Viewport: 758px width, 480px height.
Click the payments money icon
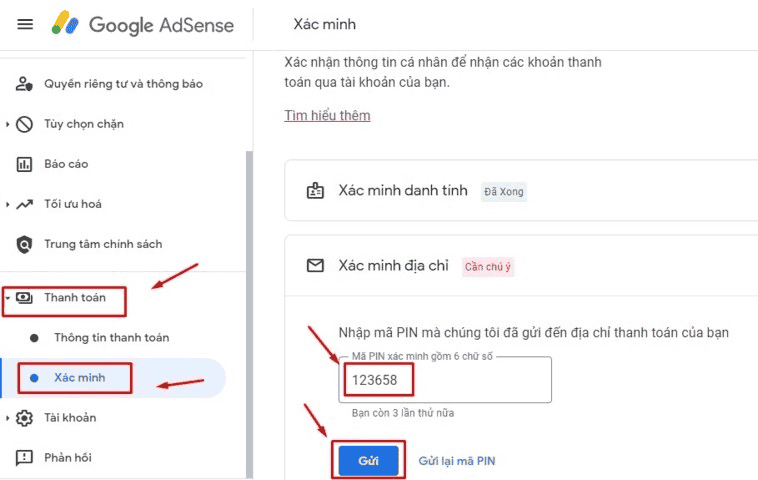[x=24, y=298]
